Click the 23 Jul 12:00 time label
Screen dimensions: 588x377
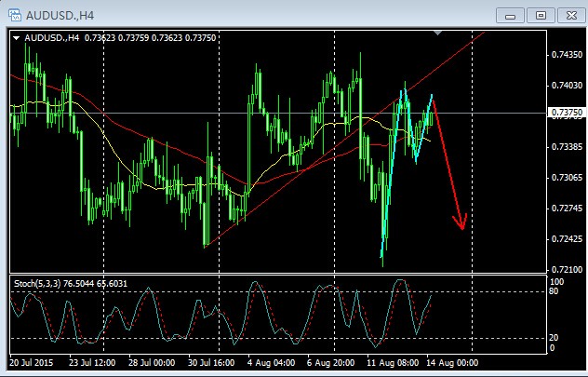pyautogui.click(x=92, y=363)
